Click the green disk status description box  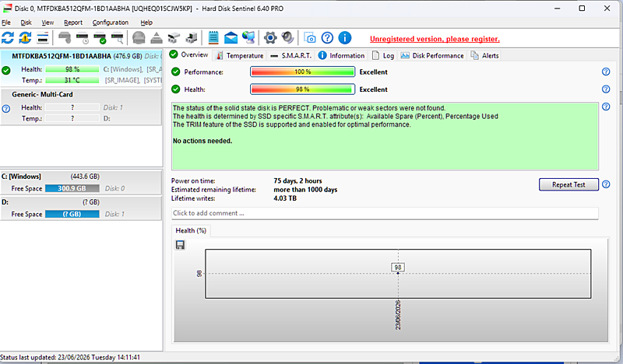tap(385, 137)
